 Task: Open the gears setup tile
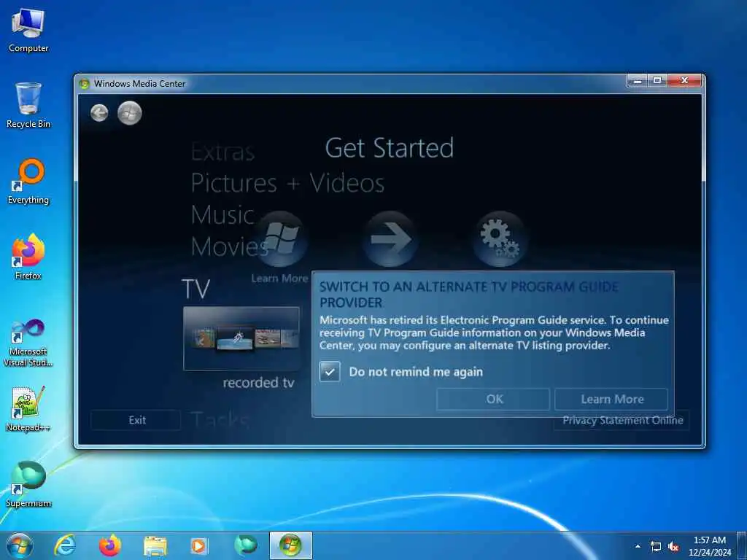(500, 239)
